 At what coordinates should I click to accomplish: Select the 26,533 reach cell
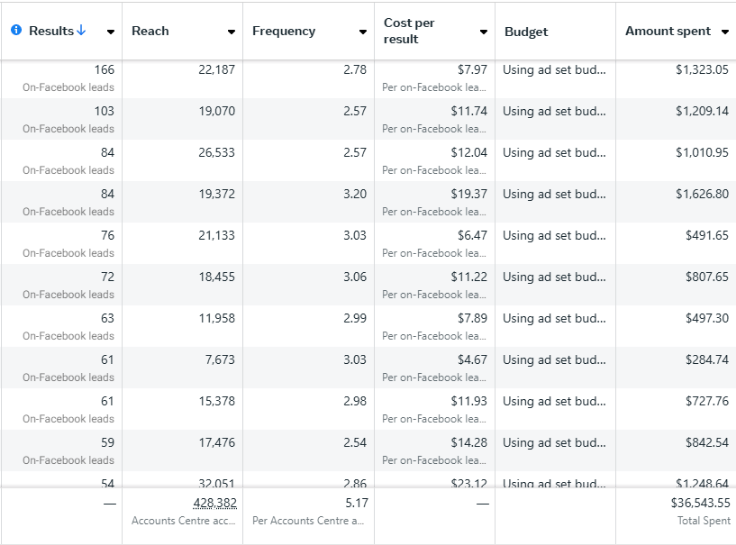click(x=215, y=153)
